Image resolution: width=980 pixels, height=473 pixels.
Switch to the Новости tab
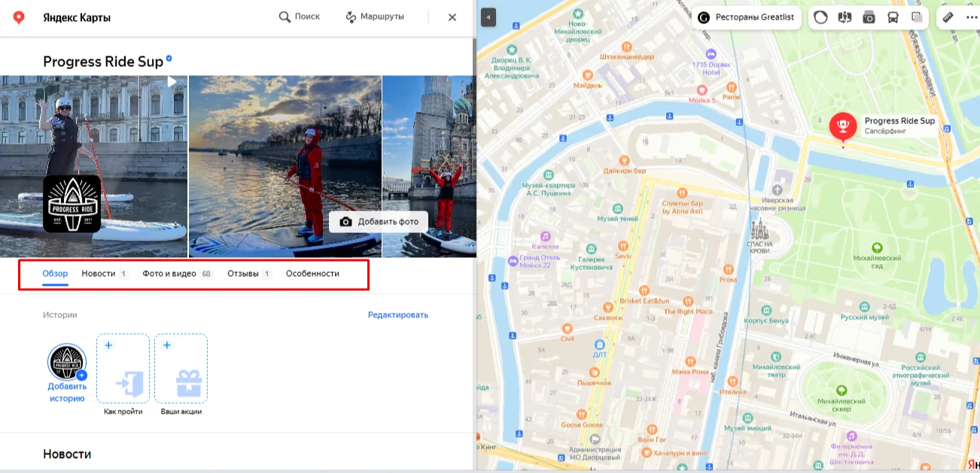[105, 274]
